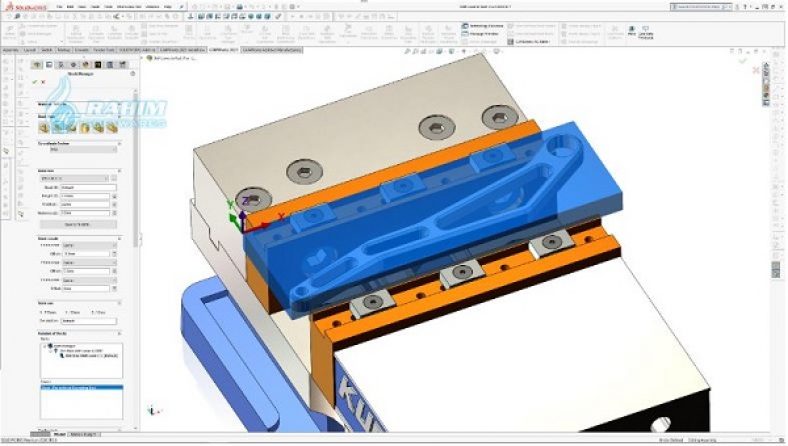Collapse tree root node in stocks list
This screenshot has height=446, width=788.
pos(44,346)
